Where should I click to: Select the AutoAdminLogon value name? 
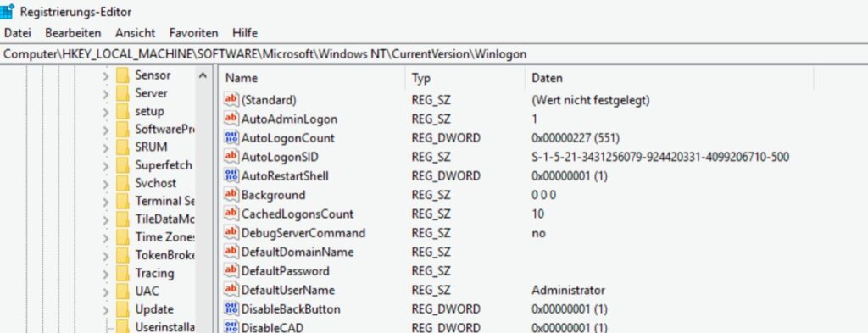point(289,119)
